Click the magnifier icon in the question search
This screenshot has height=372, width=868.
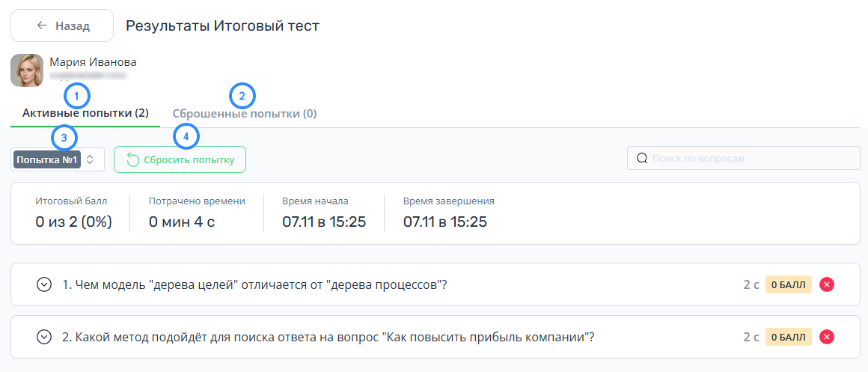(642, 159)
